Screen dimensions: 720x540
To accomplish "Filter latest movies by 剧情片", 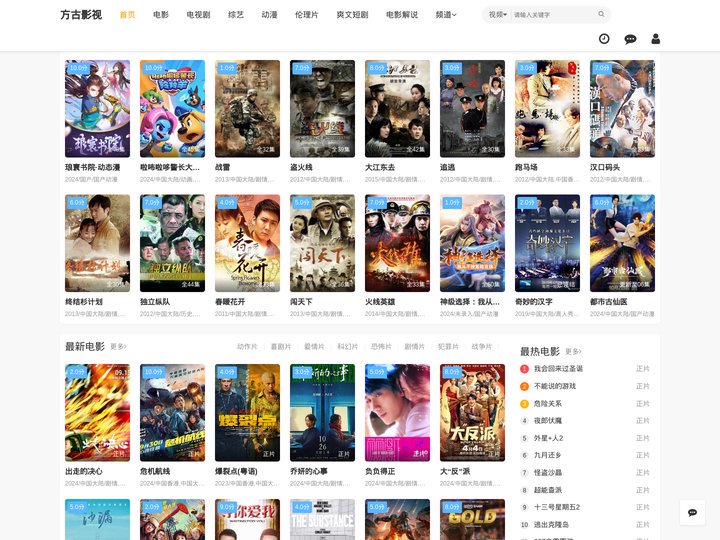I will (x=414, y=347).
